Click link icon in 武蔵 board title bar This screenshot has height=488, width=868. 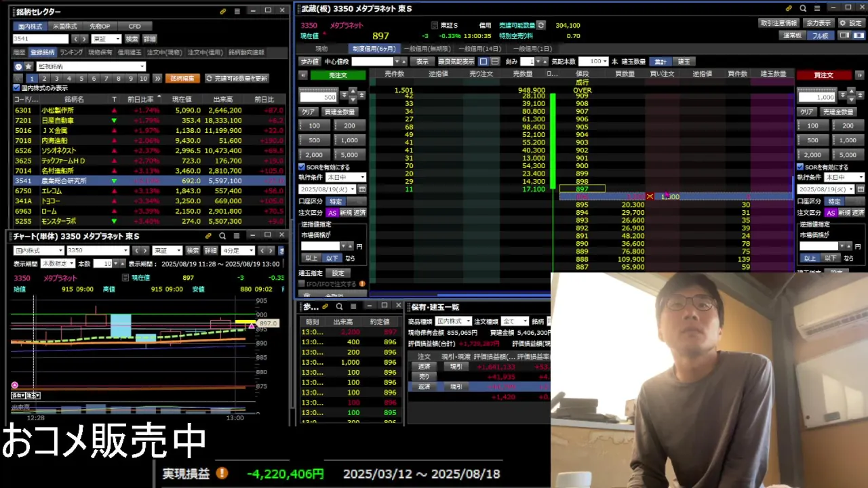(x=789, y=8)
